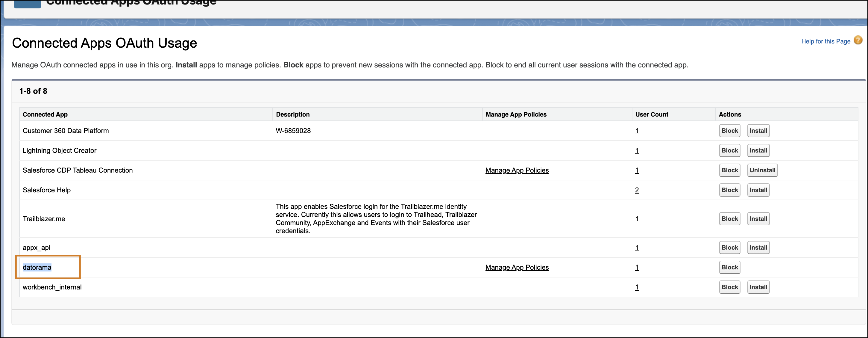Open user count for Salesforce CDP Tableau Connection
The width and height of the screenshot is (868, 338).
(637, 170)
